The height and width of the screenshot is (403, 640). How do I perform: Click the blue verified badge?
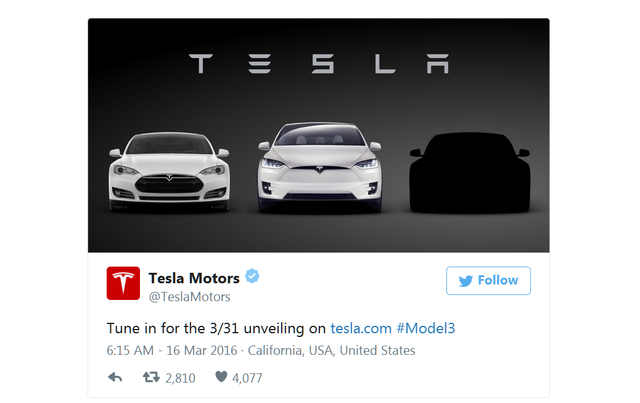click(253, 278)
